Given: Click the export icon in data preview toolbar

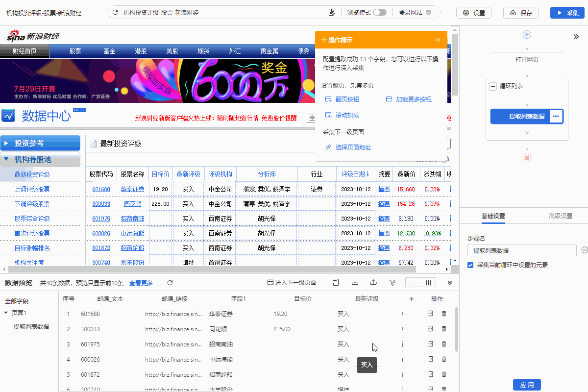Looking at the screenshot, I should point(373,282).
